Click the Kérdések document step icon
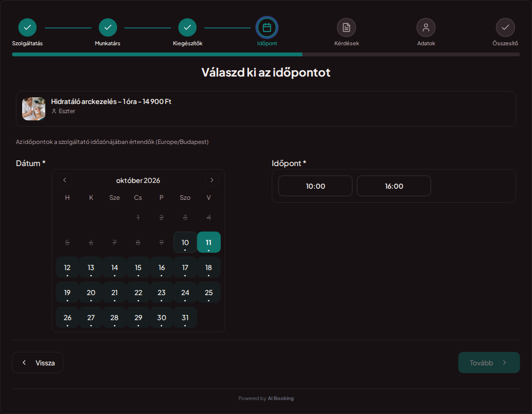532x414 pixels. (346, 27)
